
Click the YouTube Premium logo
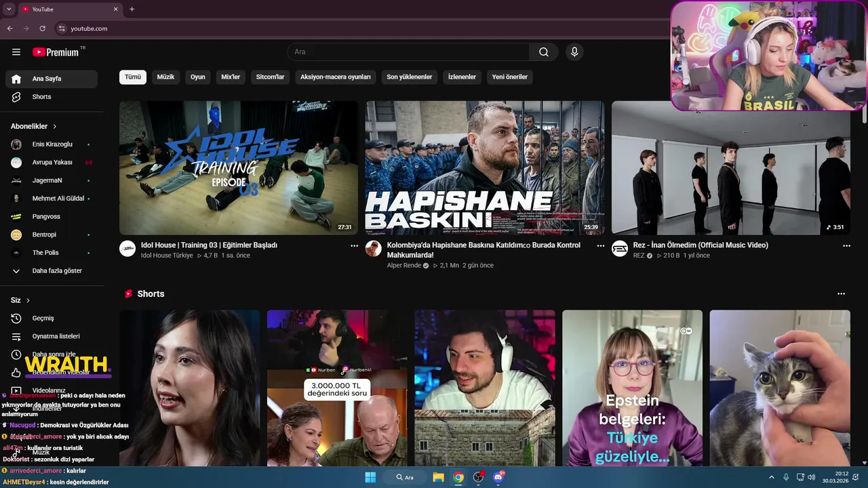point(56,52)
